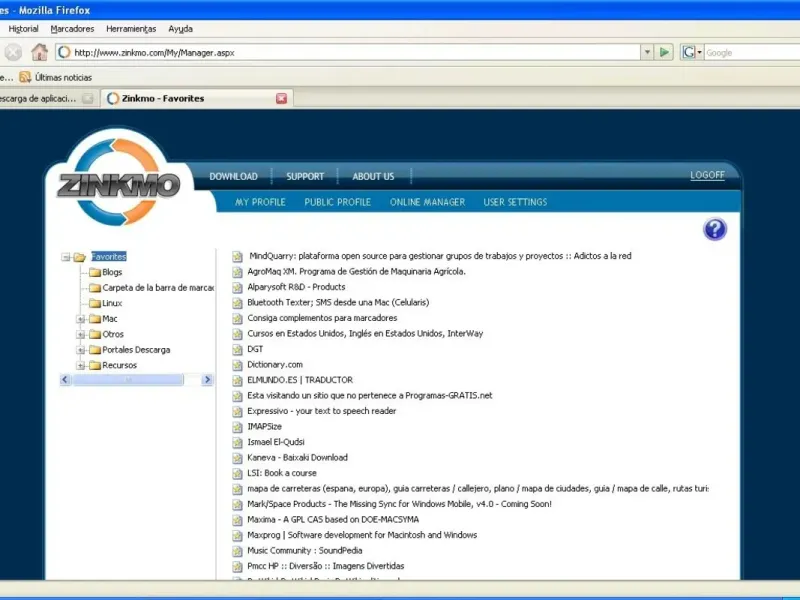This screenshot has height=600, width=800.
Task: Expand the Portales Descarga folder node
Action: point(81,350)
